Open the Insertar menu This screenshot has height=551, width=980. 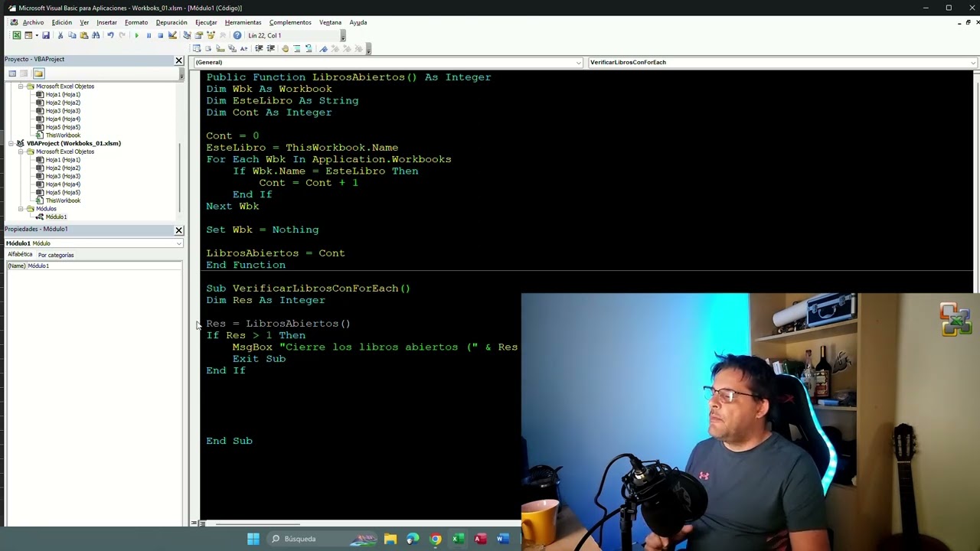point(106,22)
